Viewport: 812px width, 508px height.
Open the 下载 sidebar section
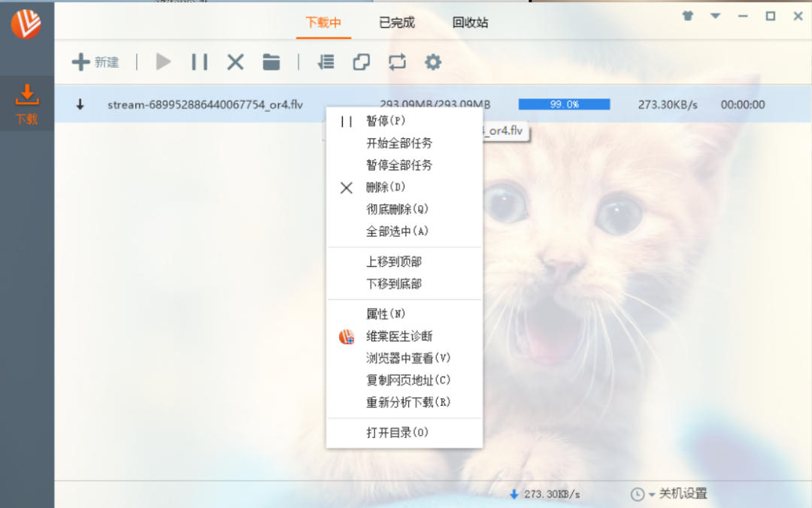click(x=27, y=104)
